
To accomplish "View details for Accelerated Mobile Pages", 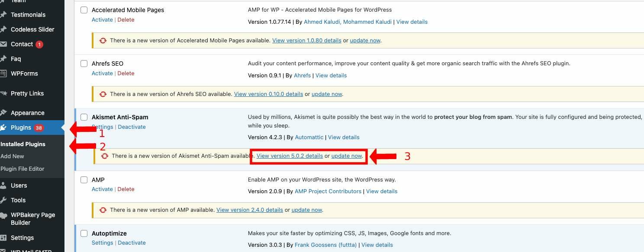I will click(x=412, y=22).
